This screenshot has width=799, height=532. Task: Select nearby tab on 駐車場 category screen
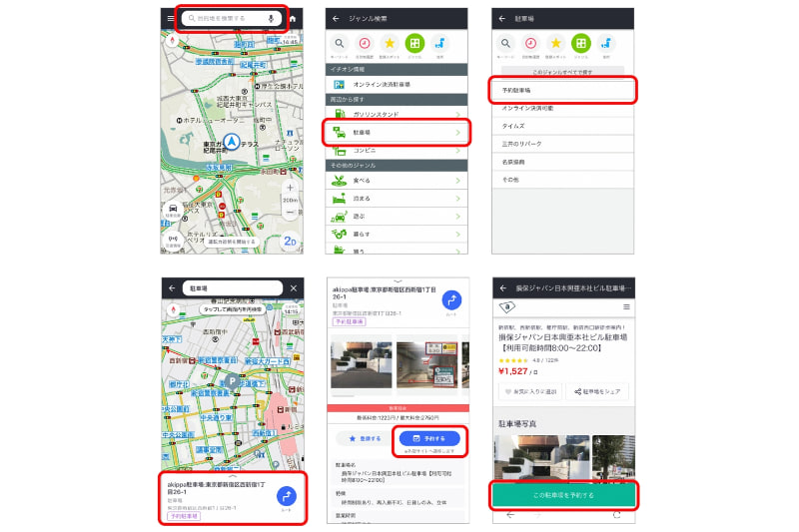click(606, 44)
